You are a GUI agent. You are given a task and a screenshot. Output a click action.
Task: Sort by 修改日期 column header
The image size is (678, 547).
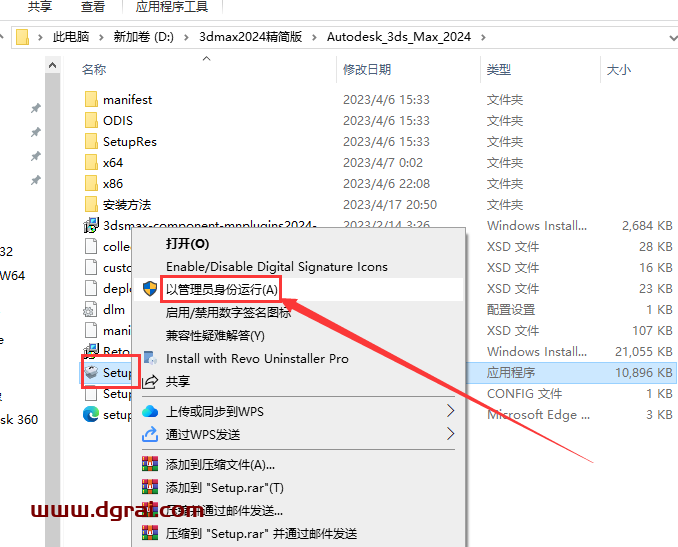point(367,70)
